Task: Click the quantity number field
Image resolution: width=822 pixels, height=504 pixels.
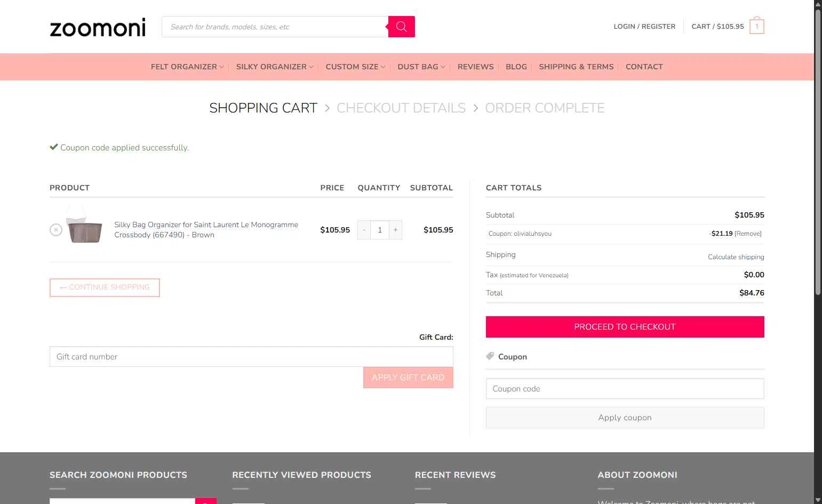Action: [380, 230]
